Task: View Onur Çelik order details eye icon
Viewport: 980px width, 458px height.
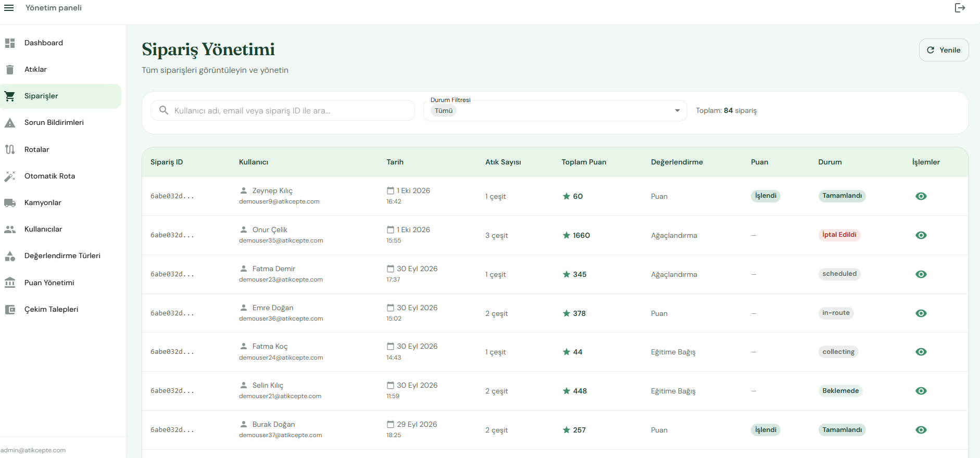Action: click(921, 235)
